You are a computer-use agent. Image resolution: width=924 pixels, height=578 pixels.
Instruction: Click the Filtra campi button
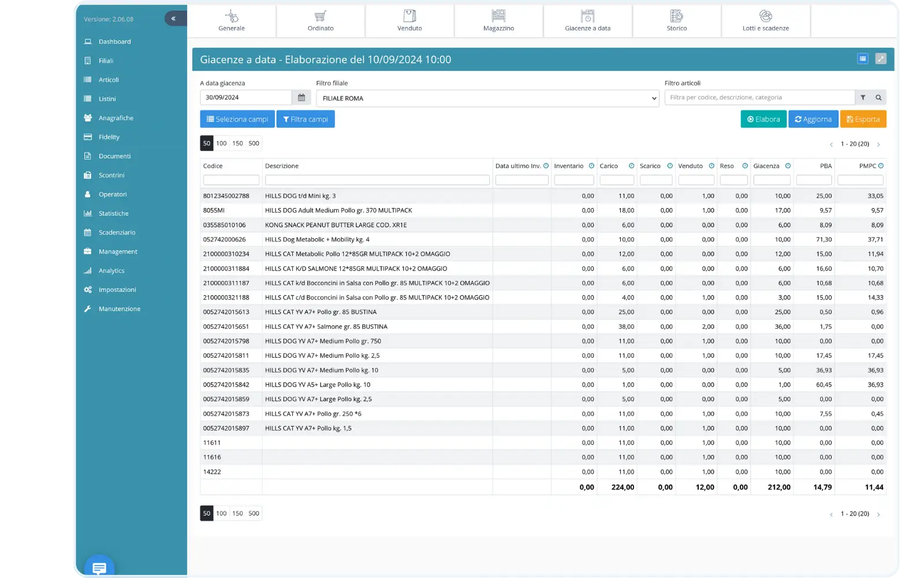(305, 119)
